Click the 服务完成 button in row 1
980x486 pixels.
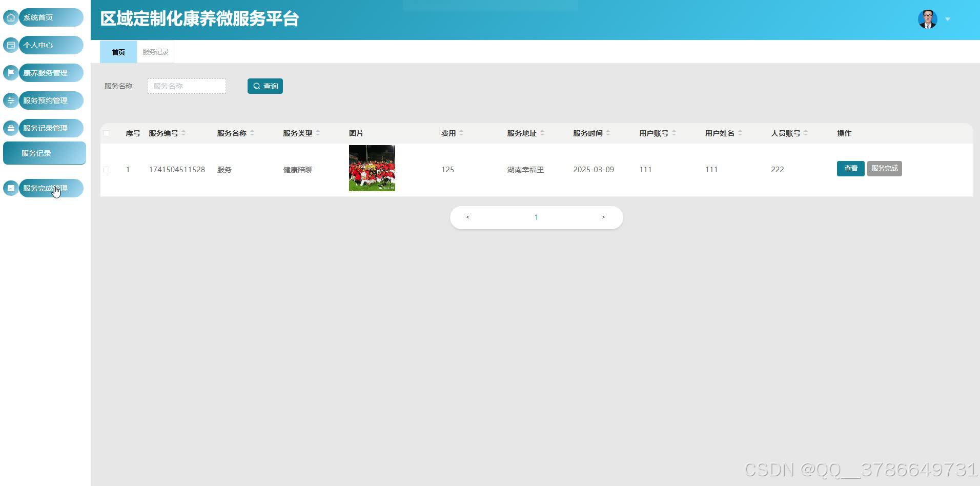(x=885, y=169)
